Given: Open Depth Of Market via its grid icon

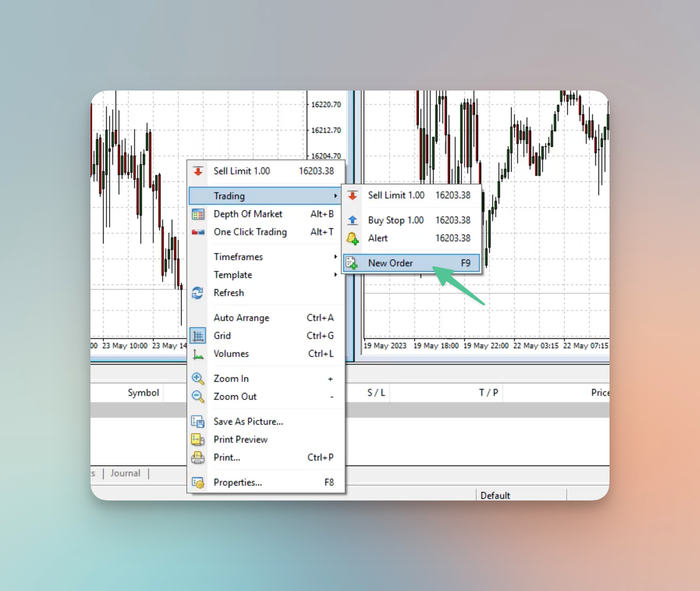Looking at the screenshot, I should click(198, 214).
